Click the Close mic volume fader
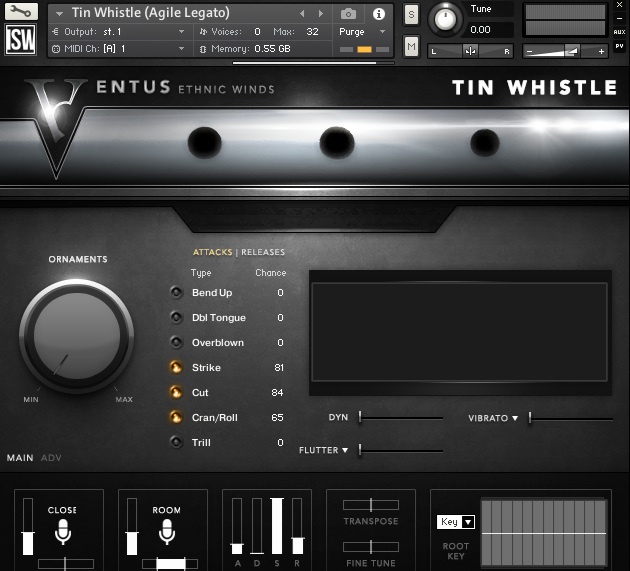This screenshot has height=571, width=630. tap(28, 527)
